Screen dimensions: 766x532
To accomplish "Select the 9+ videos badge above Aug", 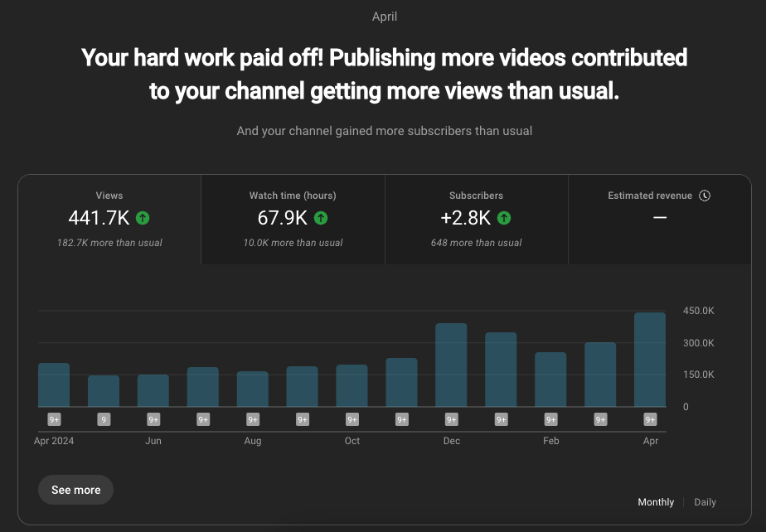I will [x=253, y=419].
